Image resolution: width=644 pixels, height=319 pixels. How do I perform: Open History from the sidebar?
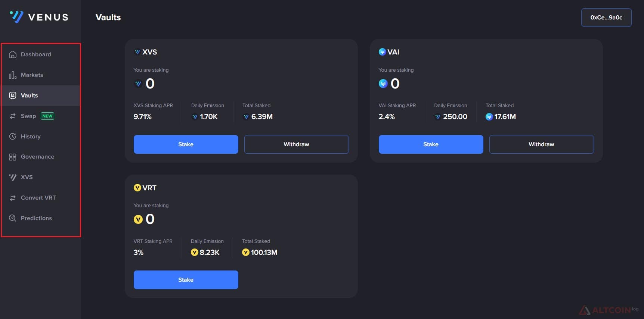[41, 137]
